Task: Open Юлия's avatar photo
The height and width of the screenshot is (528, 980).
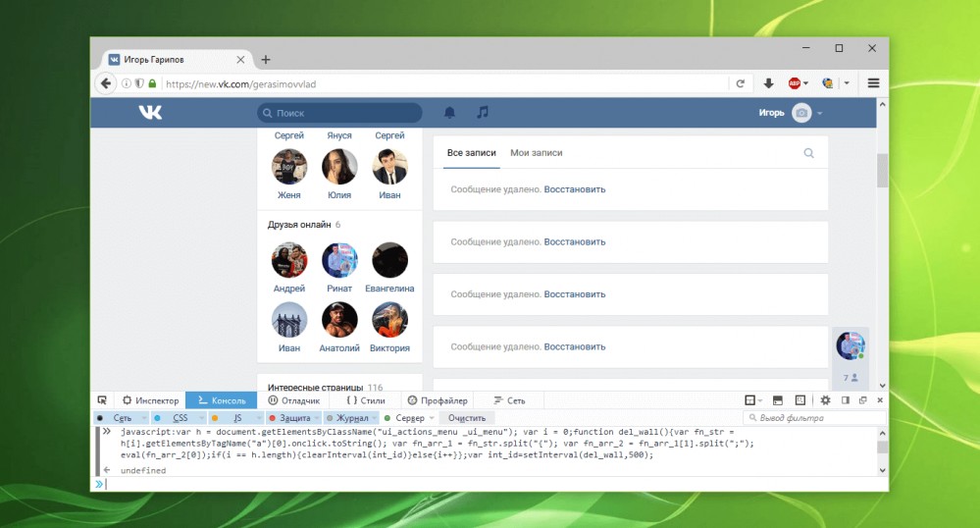Action: (x=339, y=167)
